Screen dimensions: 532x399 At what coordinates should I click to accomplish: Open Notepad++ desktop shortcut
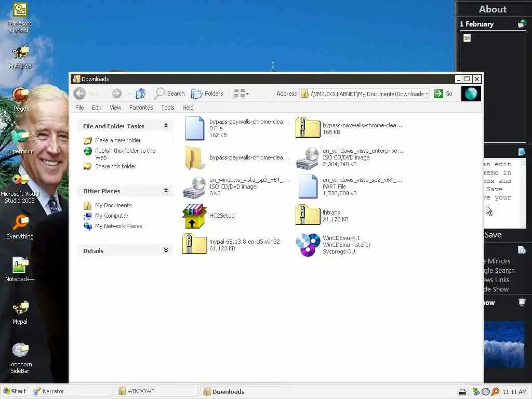tap(20, 270)
